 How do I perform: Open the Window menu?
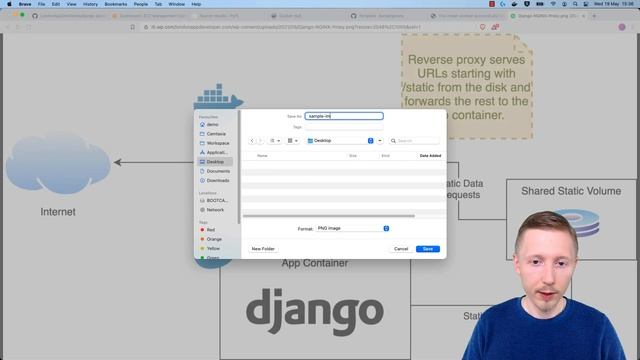click(176, 4)
